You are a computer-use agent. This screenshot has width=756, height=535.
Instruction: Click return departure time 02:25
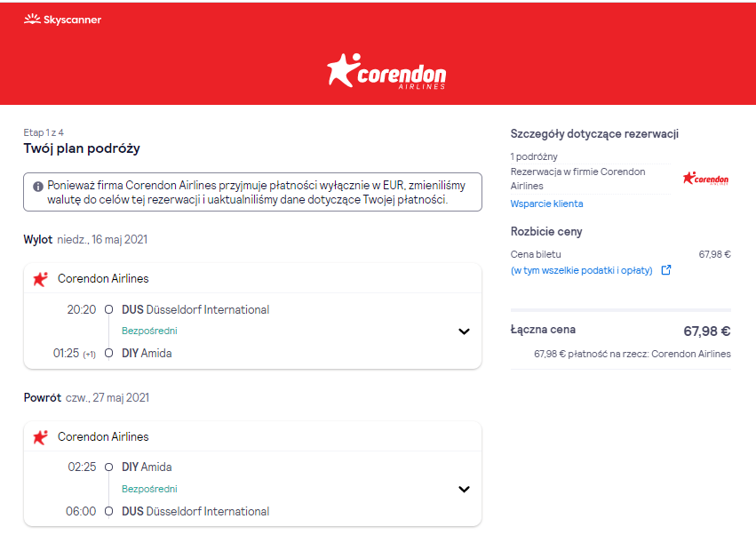(82, 467)
